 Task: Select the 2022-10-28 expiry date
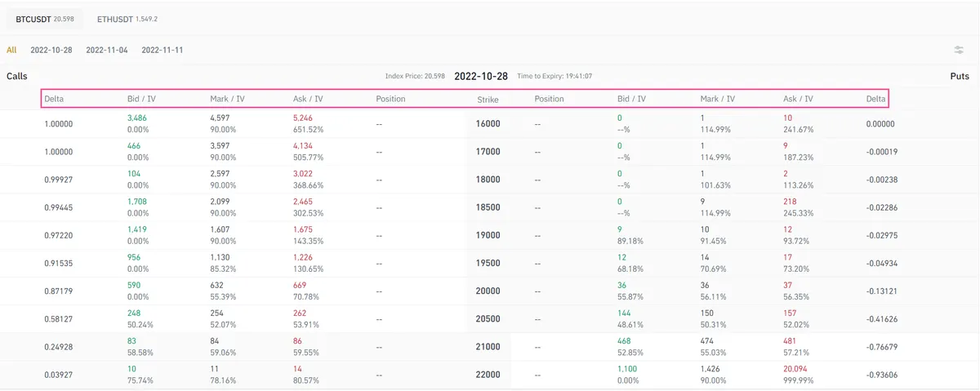click(x=51, y=50)
